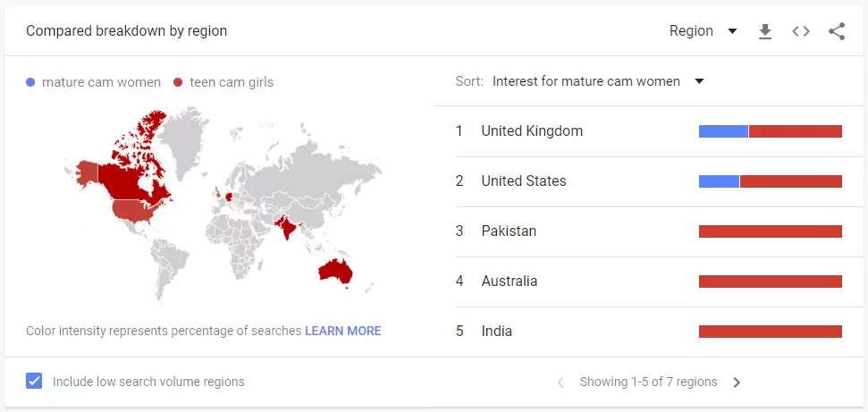
Task: Click the blue segment of United Kingdom bar
Action: [723, 131]
